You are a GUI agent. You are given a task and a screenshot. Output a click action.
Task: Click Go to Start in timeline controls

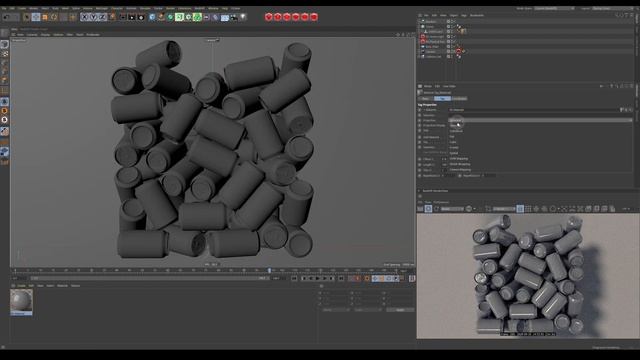294,278
